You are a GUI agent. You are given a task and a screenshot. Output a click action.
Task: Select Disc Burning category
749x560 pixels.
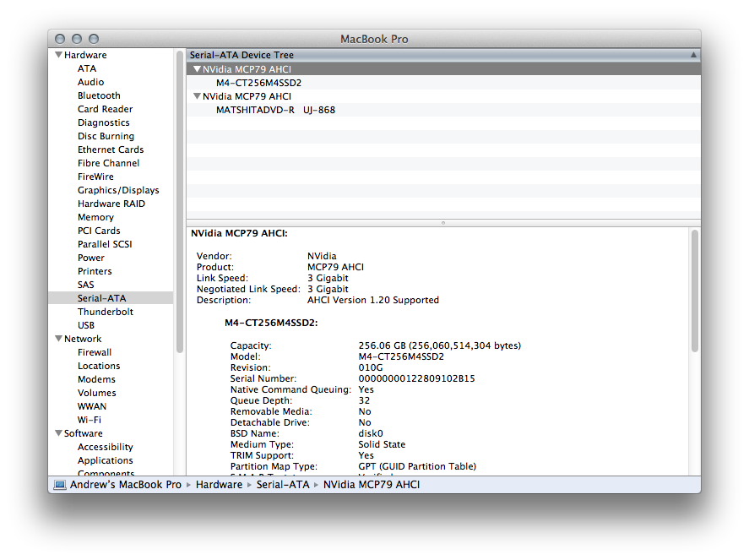106,136
